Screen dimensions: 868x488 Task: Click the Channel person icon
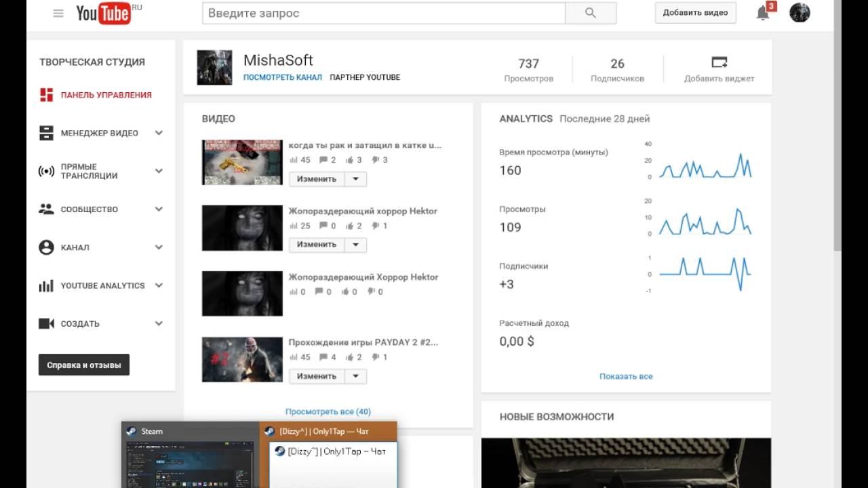[x=46, y=247]
